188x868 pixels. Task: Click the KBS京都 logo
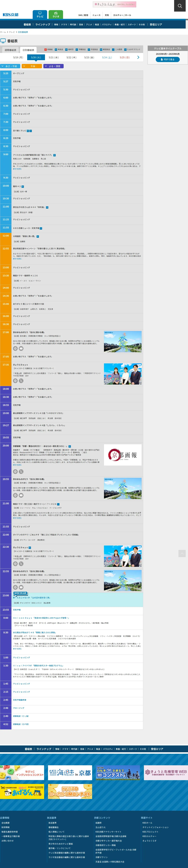click(10, 14)
